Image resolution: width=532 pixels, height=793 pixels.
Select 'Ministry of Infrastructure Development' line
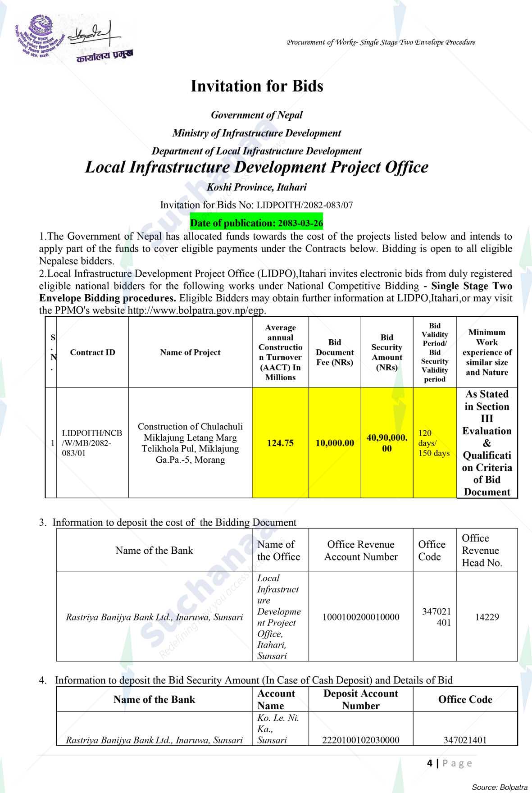[257, 133]
